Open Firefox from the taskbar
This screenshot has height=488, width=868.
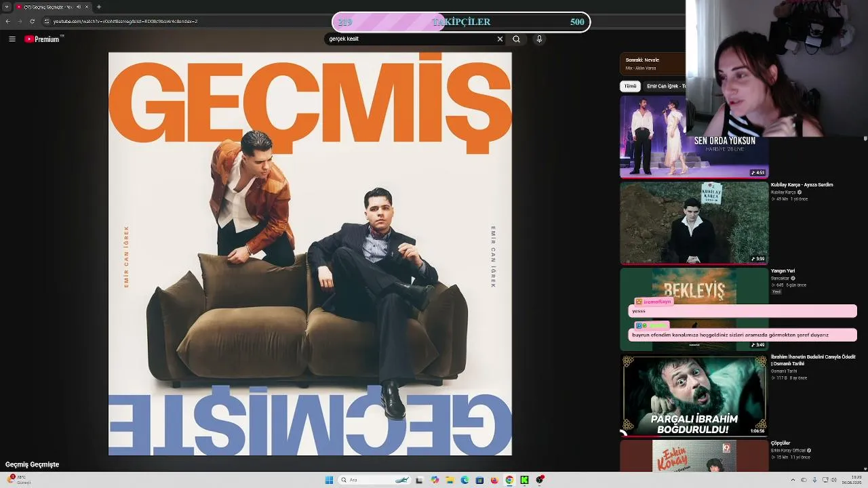(494, 480)
